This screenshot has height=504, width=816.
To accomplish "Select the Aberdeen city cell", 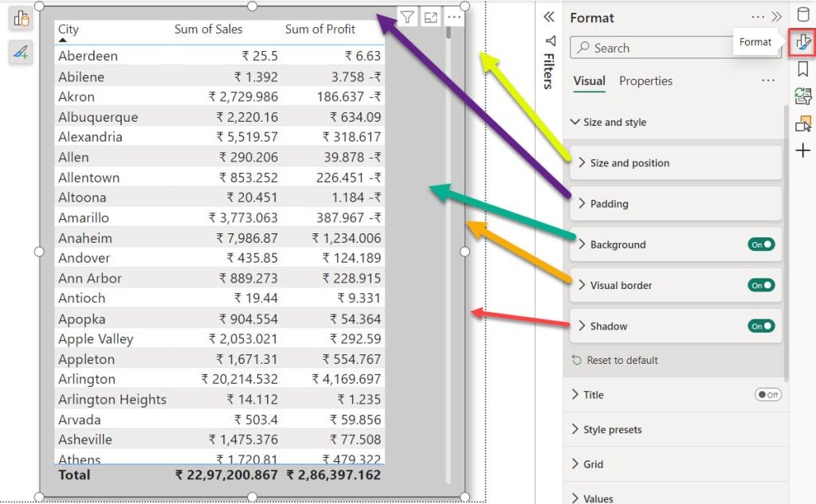I will (x=88, y=56).
